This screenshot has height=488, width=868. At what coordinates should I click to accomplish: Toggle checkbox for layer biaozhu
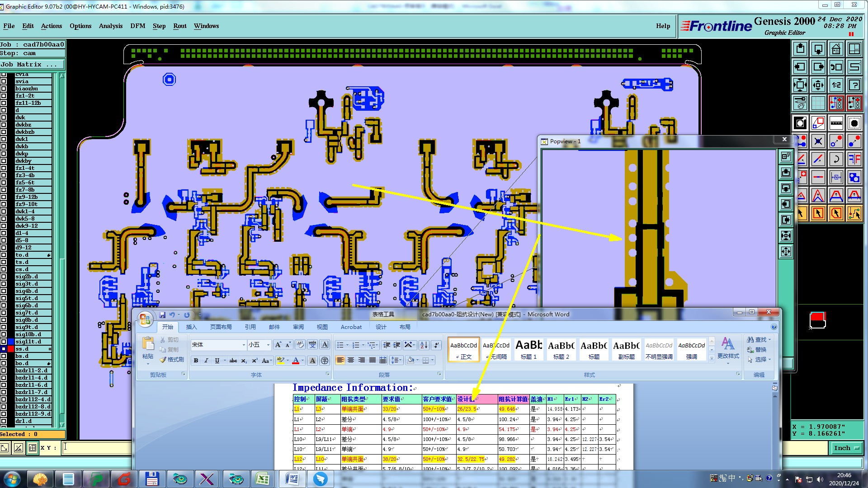pyautogui.click(x=4, y=89)
